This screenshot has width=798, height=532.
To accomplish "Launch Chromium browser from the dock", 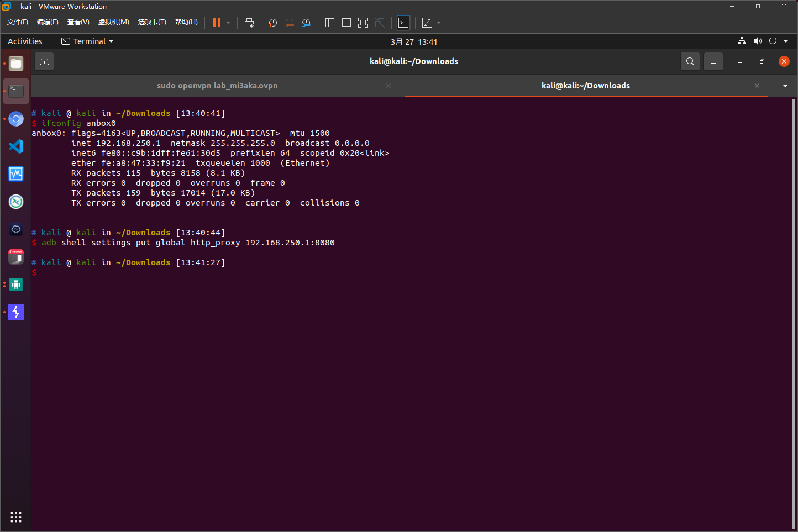I will click(16, 119).
